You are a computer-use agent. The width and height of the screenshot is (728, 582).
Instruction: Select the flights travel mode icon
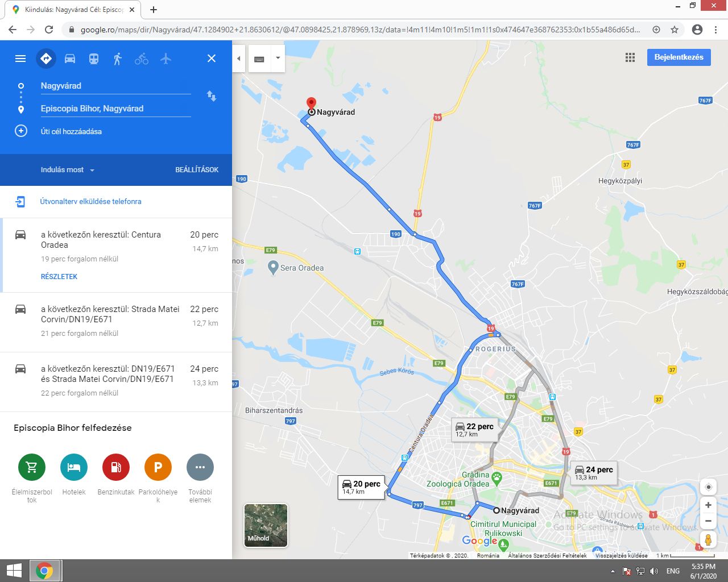pyautogui.click(x=166, y=59)
